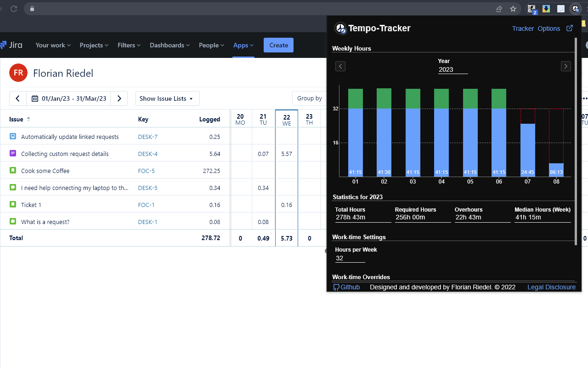The height and width of the screenshot is (368, 588).
Task: Select the Wednesday 22 column header
Action: pos(287,120)
